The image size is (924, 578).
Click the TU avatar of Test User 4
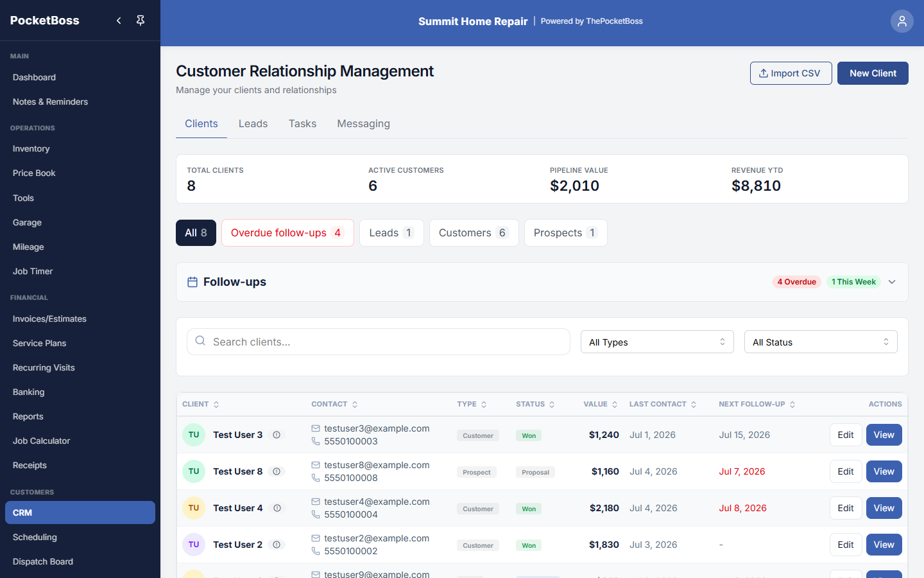tap(194, 508)
